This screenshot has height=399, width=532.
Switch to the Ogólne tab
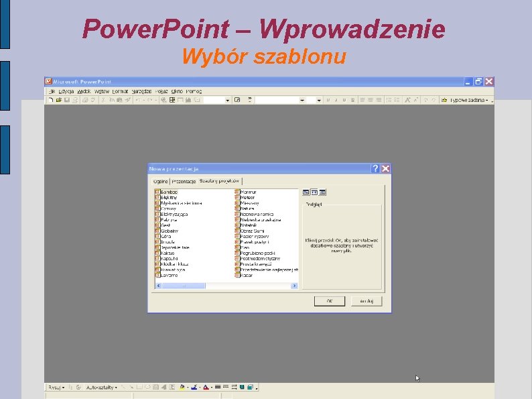(160, 181)
